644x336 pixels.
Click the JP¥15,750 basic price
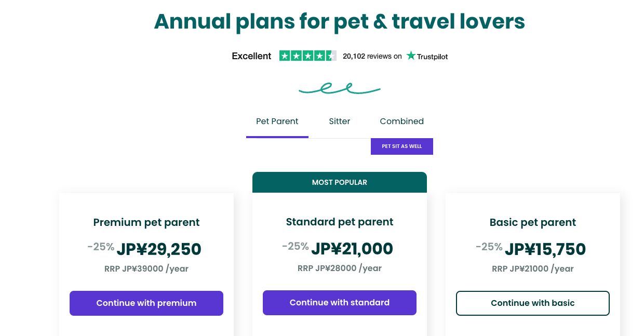(545, 249)
